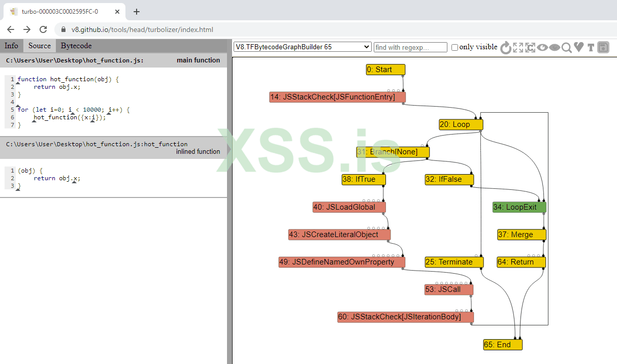Select the 53: JSCall node
The width and height of the screenshot is (617, 364).
449,289
